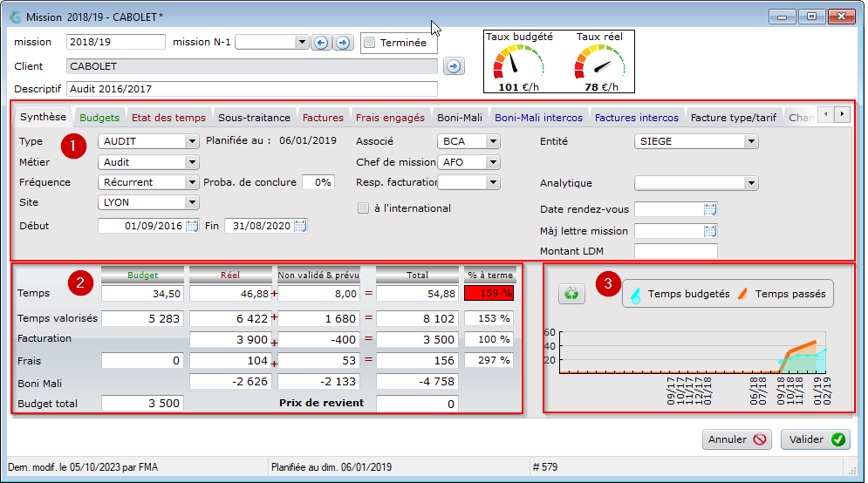Switch to the Budgets tab
Viewport: 868px width, 483px height.
click(99, 118)
